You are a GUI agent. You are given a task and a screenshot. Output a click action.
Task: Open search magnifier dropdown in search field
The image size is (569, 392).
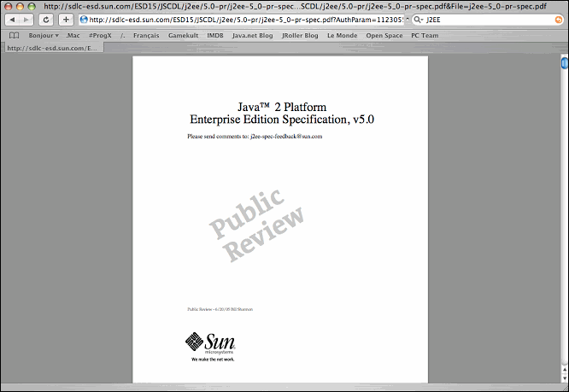point(419,20)
